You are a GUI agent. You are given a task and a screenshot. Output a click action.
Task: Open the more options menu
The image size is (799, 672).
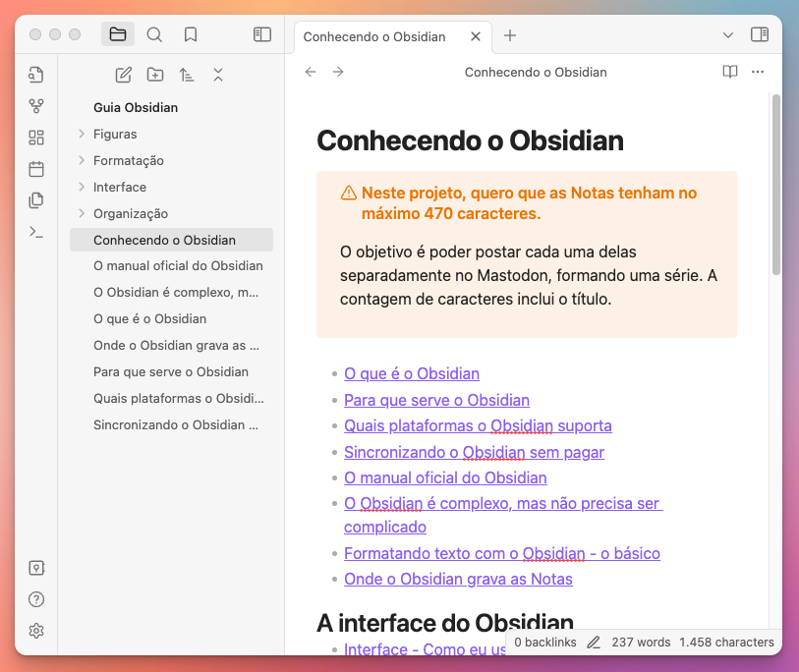click(757, 72)
